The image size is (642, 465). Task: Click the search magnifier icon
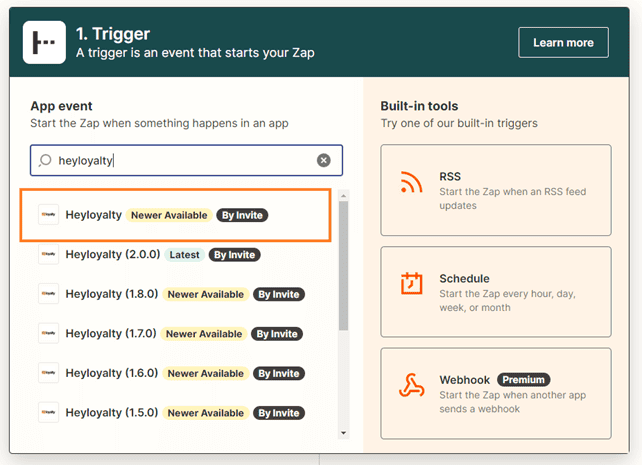(45, 160)
